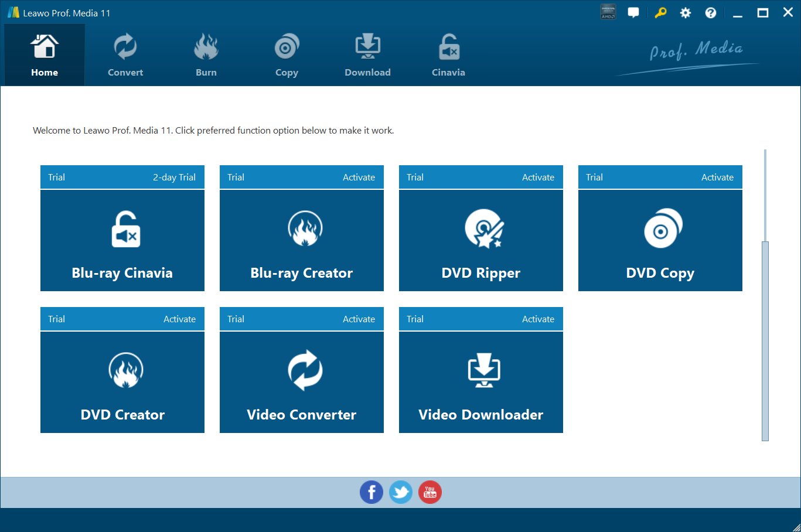Visit the Twitter page icon

coord(401,492)
